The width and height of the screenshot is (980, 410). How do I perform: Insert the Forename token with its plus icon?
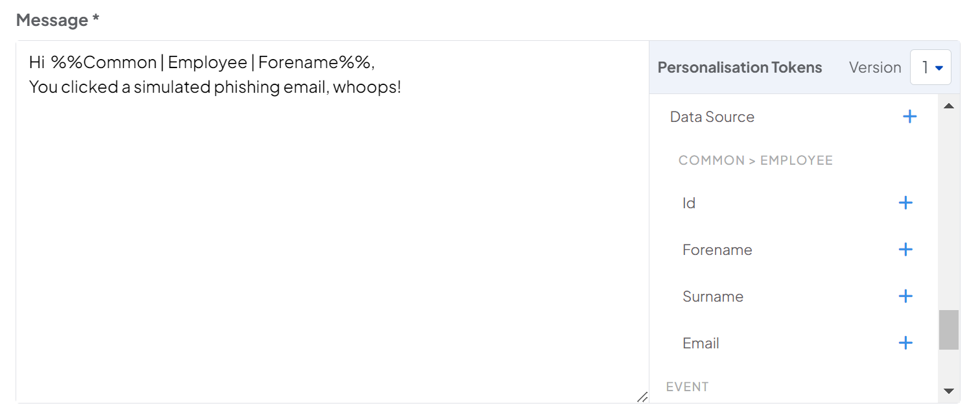(x=905, y=250)
